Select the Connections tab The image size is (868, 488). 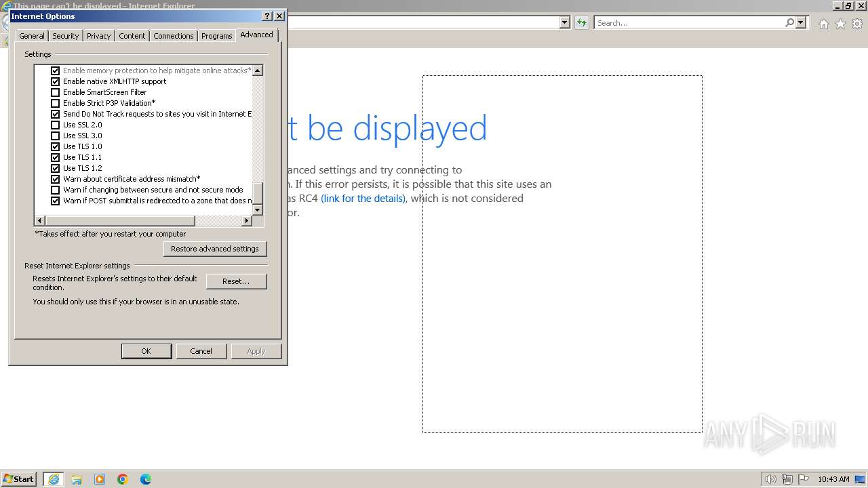(174, 36)
